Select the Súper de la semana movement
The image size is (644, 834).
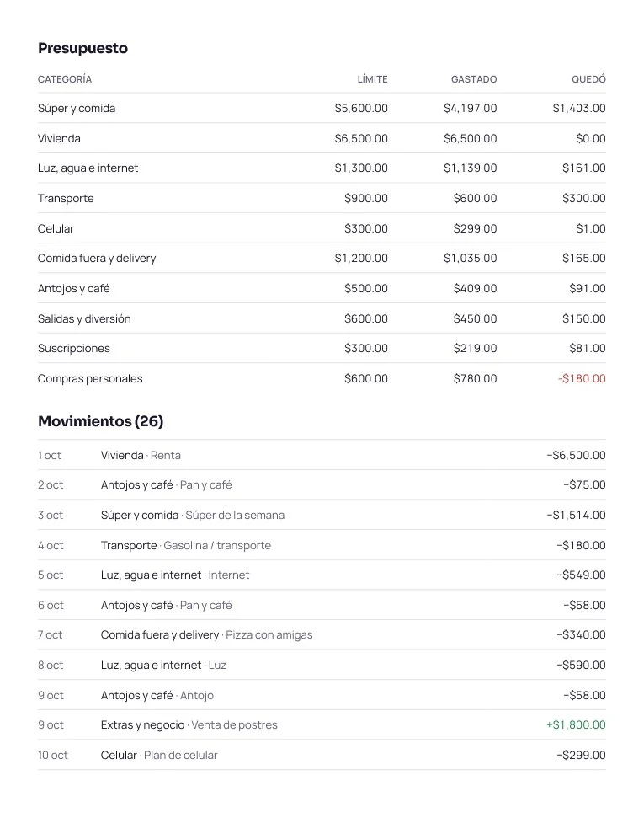[322, 515]
